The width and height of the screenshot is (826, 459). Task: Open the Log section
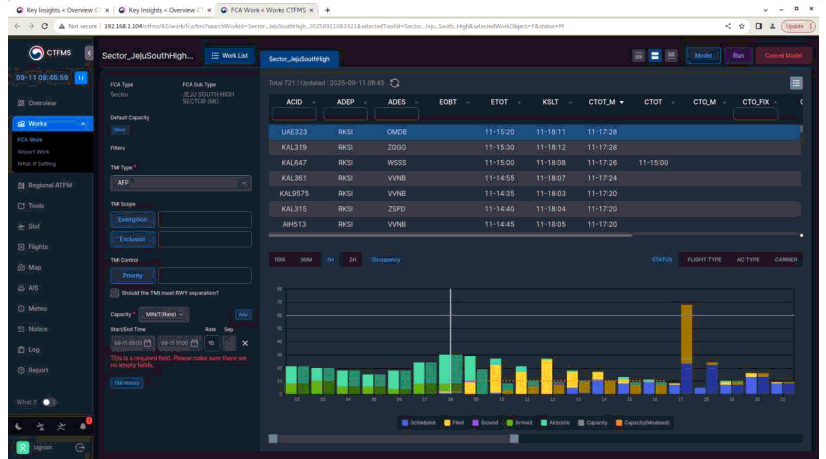[34, 350]
